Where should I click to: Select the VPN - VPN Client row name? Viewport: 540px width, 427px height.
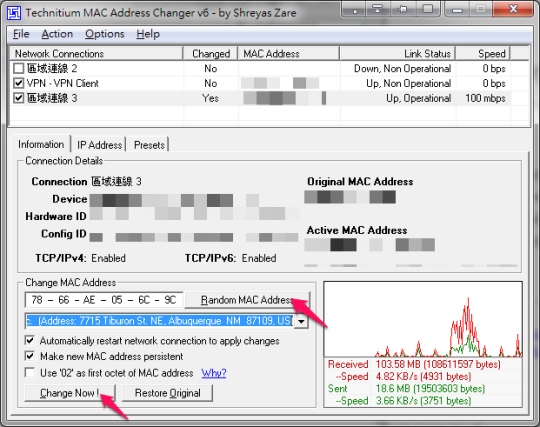coord(63,83)
